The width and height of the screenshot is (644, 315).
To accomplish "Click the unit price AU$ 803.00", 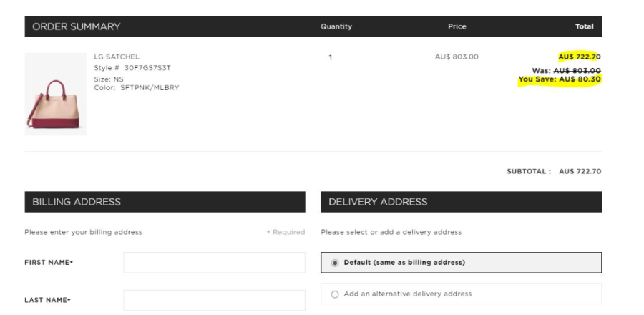I will pos(457,57).
